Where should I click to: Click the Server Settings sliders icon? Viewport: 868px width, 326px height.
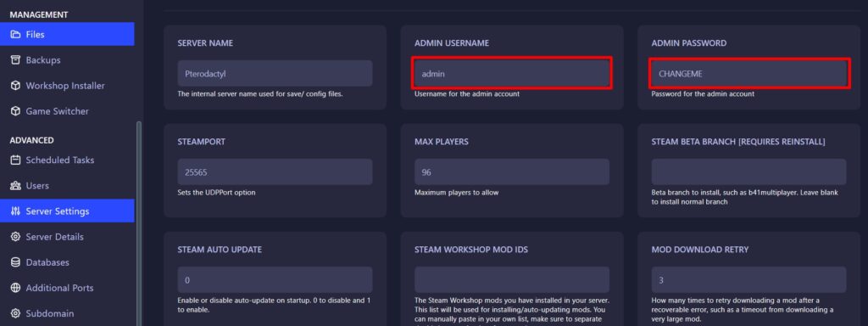(x=15, y=211)
